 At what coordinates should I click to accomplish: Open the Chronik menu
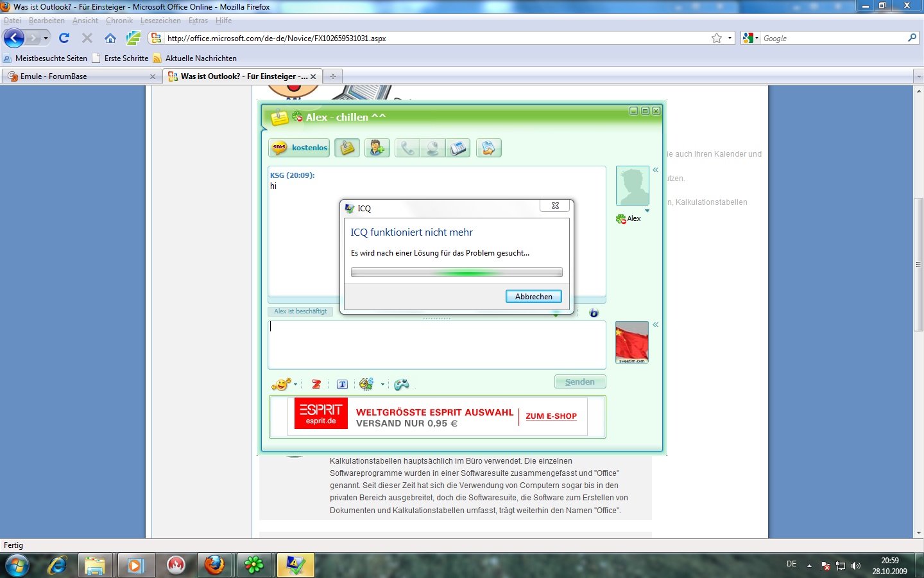(119, 21)
